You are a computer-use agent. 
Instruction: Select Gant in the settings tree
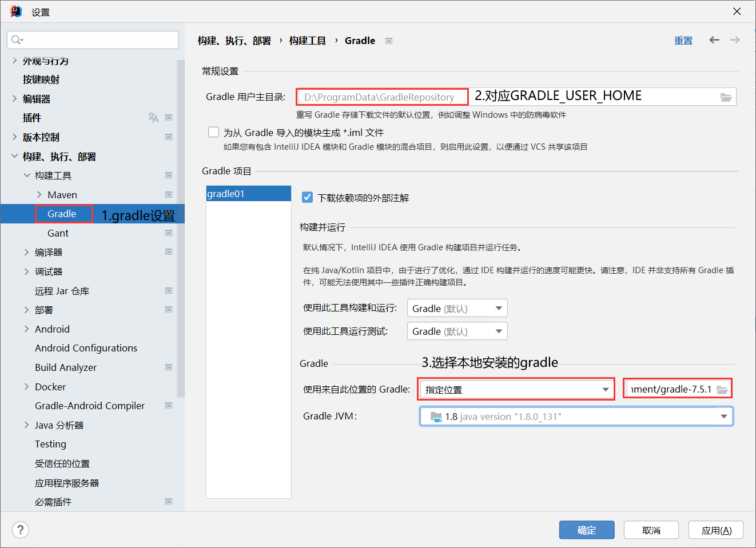[x=58, y=233]
